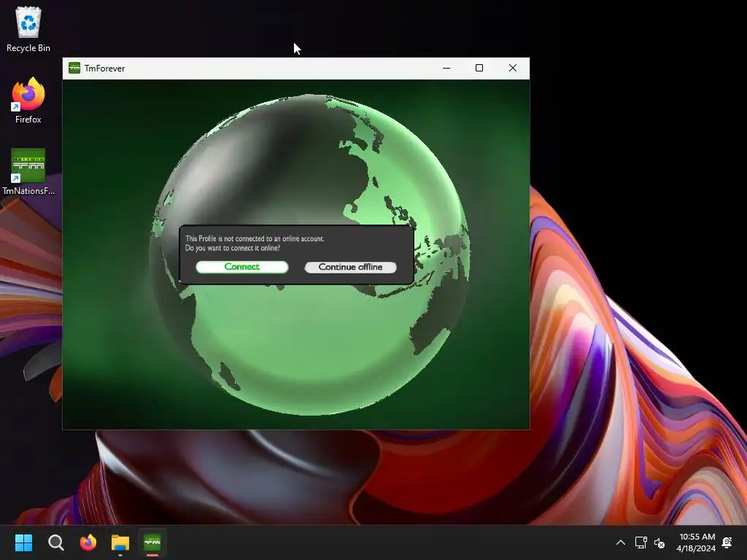Image resolution: width=747 pixels, height=560 pixels.
Task: Open the notifications bell icon
Action: tap(727, 542)
